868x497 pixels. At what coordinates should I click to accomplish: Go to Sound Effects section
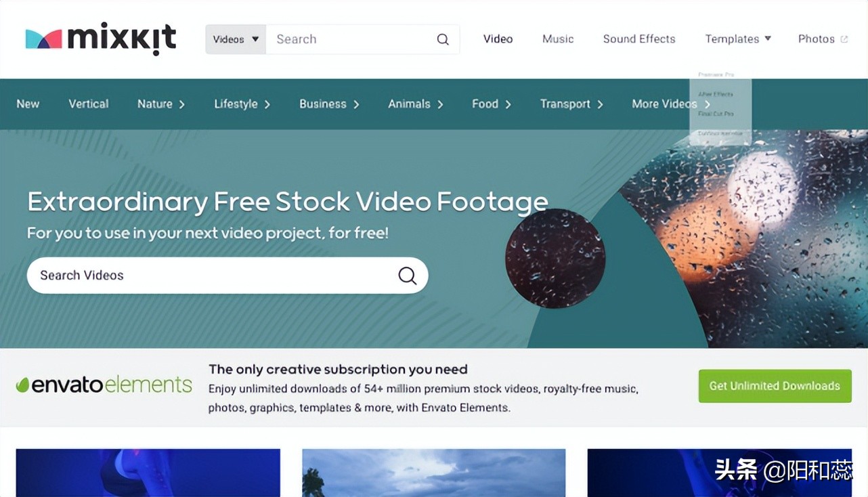click(x=639, y=39)
